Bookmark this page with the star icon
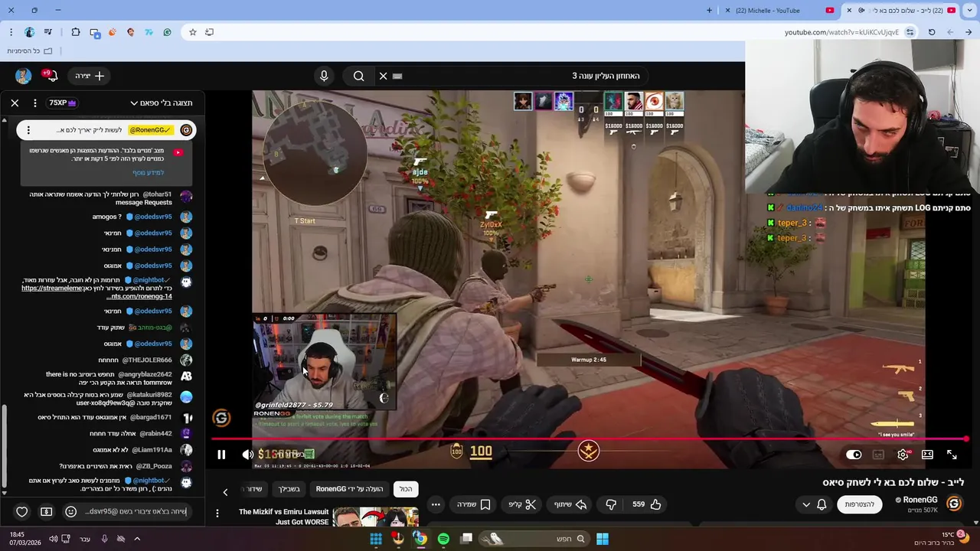The height and width of the screenshot is (551, 980). click(x=193, y=32)
